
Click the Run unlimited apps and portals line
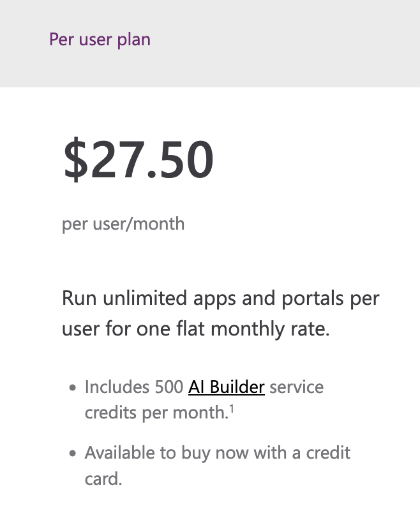point(221,299)
